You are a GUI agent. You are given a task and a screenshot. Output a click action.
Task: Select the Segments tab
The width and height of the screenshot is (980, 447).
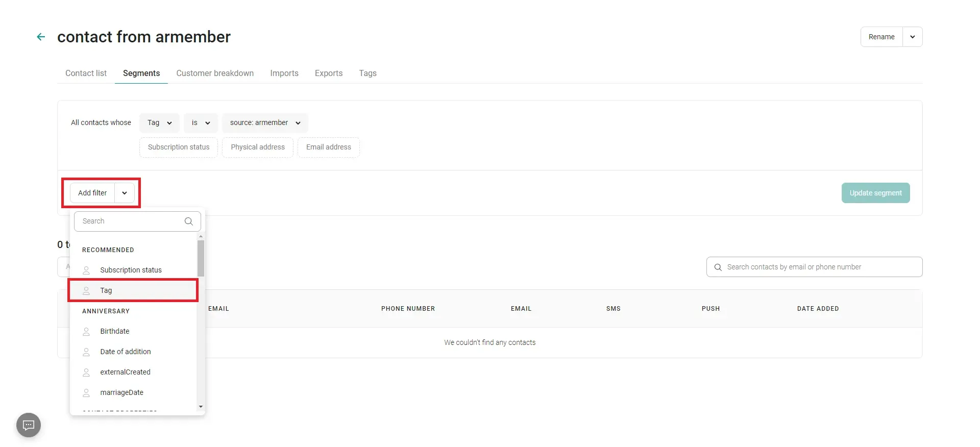click(x=141, y=73)
